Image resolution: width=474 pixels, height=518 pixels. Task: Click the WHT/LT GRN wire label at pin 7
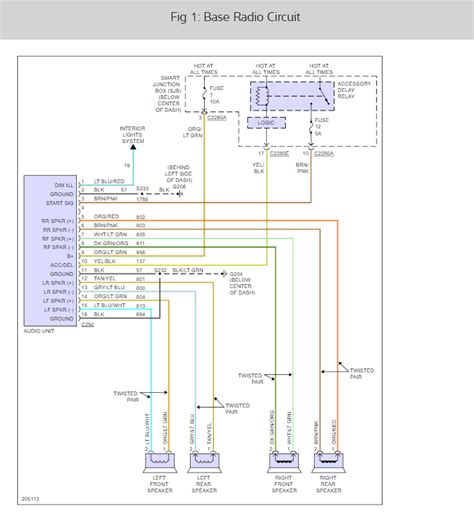tap(110, 234)
